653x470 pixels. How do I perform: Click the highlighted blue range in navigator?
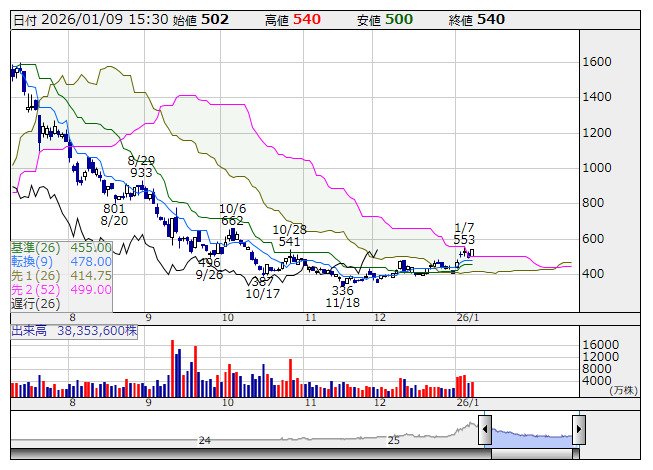(532, 437)
